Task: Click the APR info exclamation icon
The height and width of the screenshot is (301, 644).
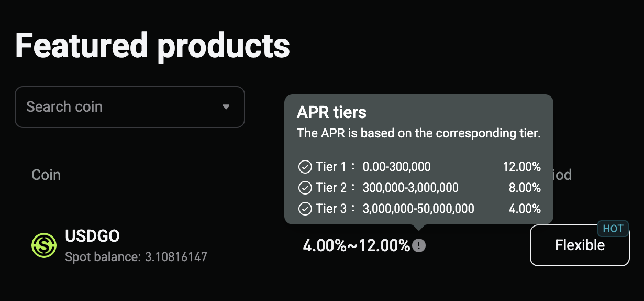Action: click(x=419, y=245)
